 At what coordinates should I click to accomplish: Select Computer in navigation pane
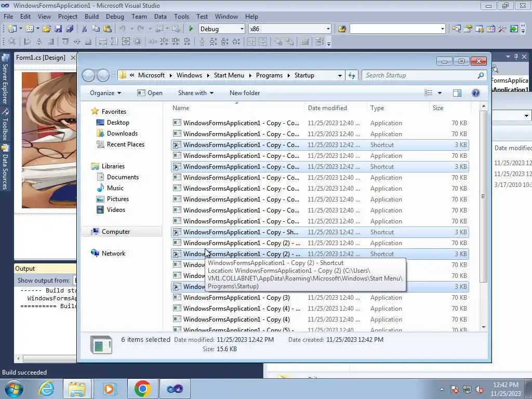tap(116, 232)
